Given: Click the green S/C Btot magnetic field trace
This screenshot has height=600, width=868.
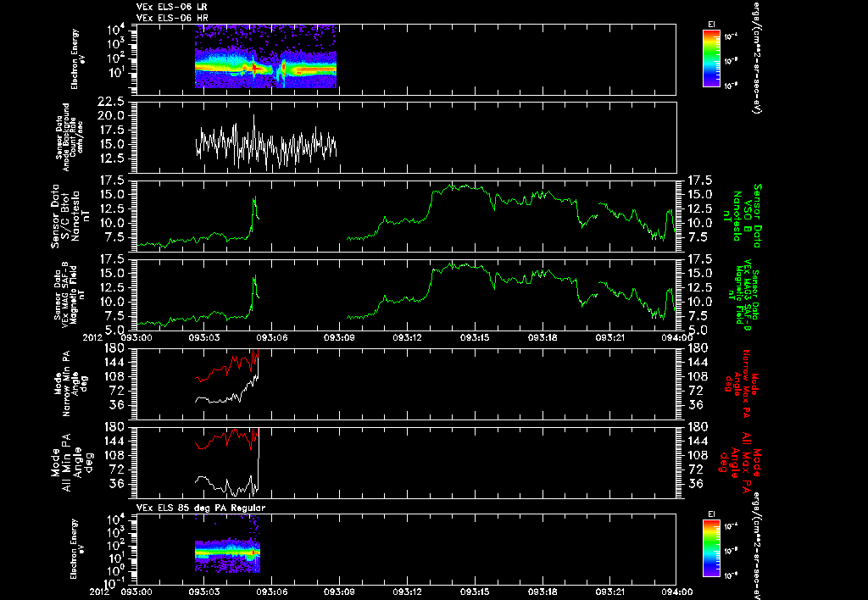Looking at the screenshot, I should click(x=407, y=217).
